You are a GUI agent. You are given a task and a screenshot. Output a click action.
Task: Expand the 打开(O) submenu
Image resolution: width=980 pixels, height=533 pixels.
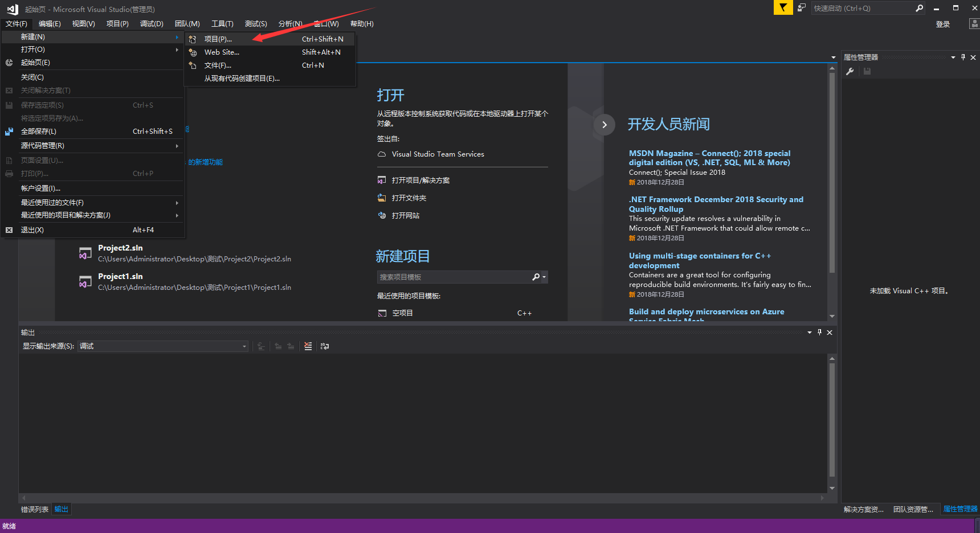coord(177,50)
